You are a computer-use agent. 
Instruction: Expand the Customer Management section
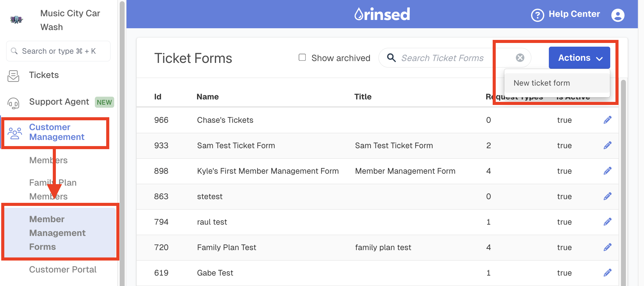point(56,132)
